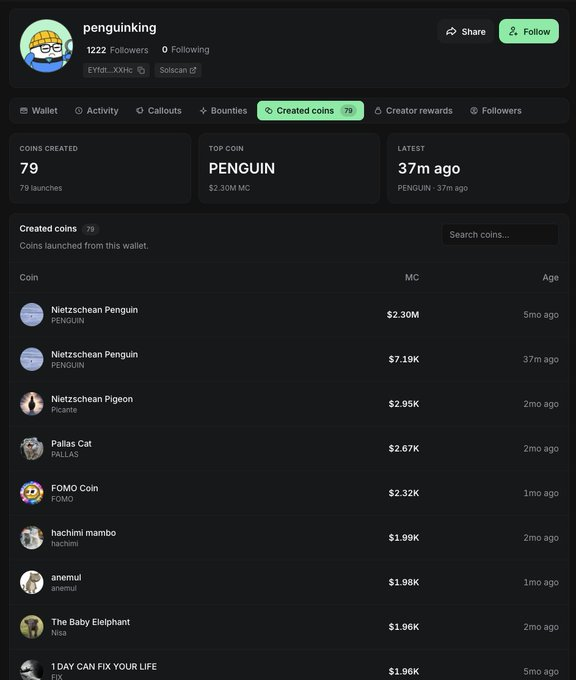Switch to the Activity tab
The height and width of the screenshot is (680, 576).
pyautogui.click(x=96, y=111)
